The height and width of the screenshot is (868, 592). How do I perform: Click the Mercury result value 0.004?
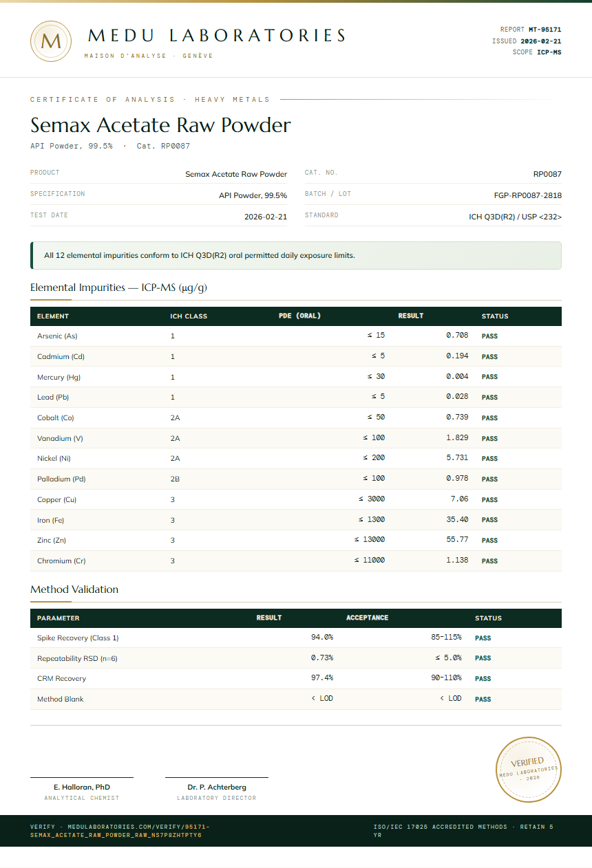coord(457,377)
